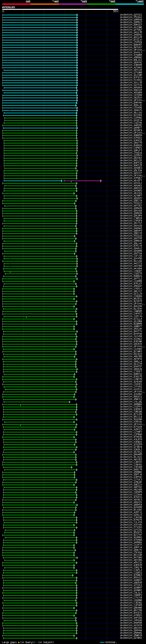Viewport: 146px width, 644px height.
Task: Select hit label UniRef100_Q9SSG8
Action: [131, 210]
